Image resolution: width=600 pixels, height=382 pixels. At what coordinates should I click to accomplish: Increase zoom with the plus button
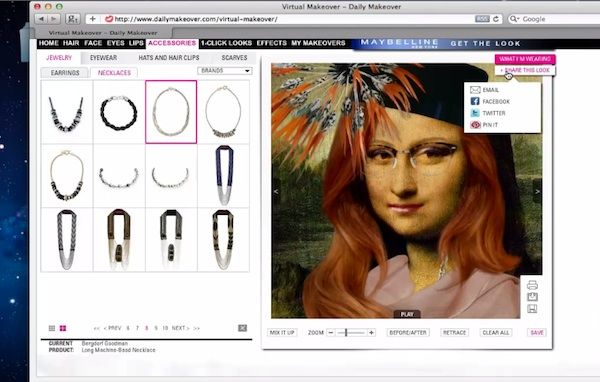(371, 333)
